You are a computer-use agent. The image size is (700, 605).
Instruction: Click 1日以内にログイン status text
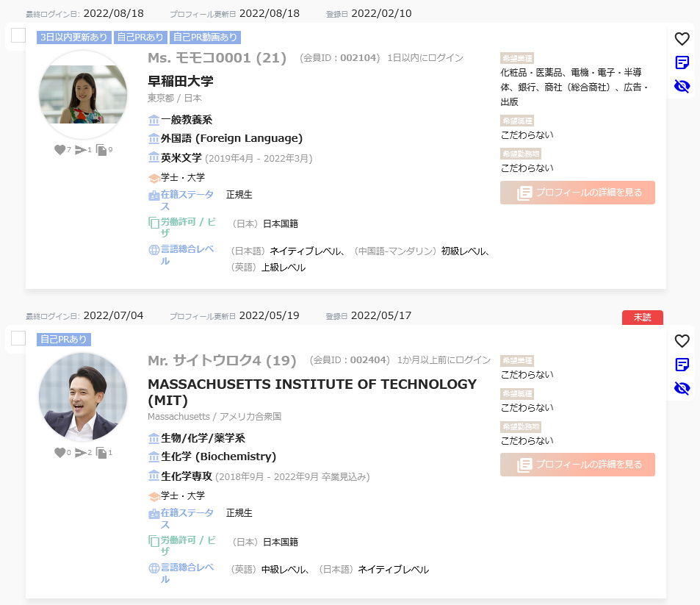(425, 58)
